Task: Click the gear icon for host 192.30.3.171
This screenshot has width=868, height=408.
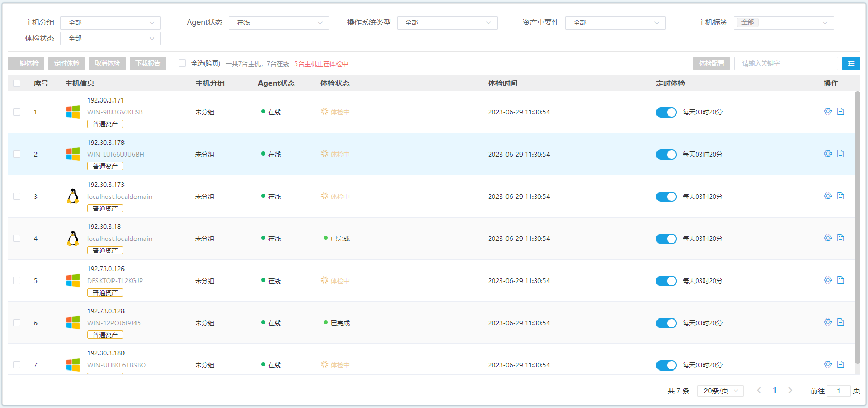Action: pos(827,111)
